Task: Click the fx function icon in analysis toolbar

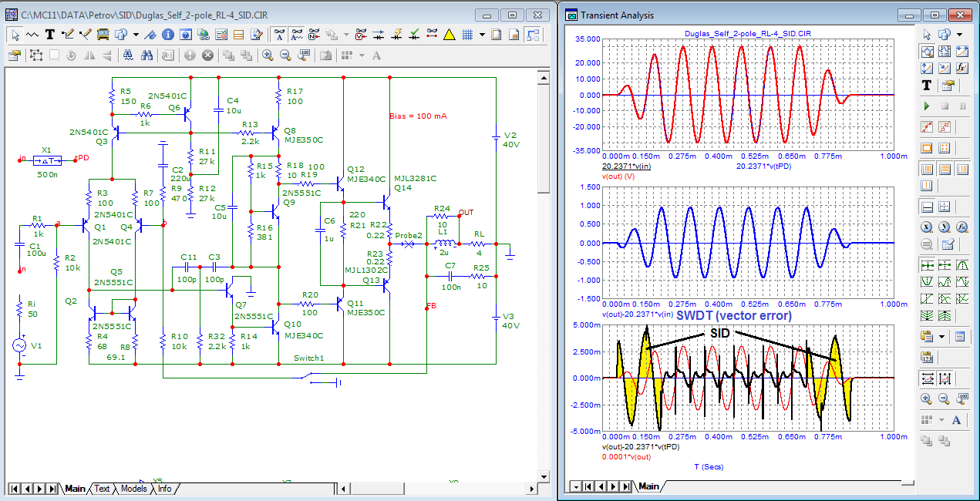Action: [x=961, y=69]
